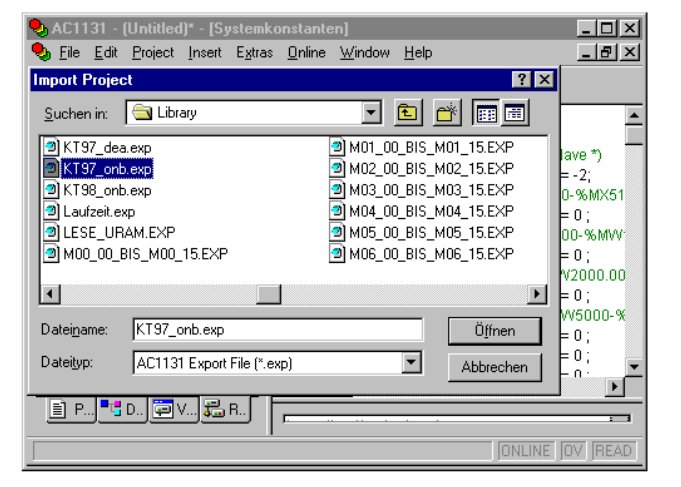681x487 pixels.
Task: Click the dialog Help question mark button
Action: click(522, 80)
